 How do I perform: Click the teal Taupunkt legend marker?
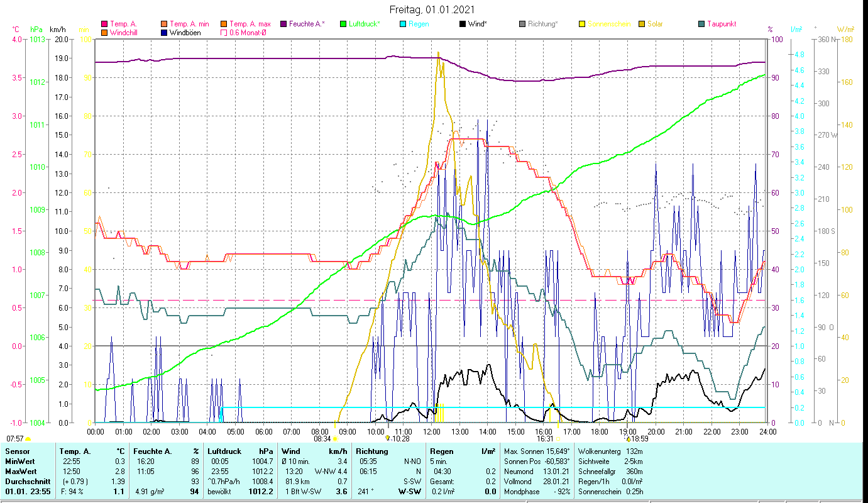point(701,24)
